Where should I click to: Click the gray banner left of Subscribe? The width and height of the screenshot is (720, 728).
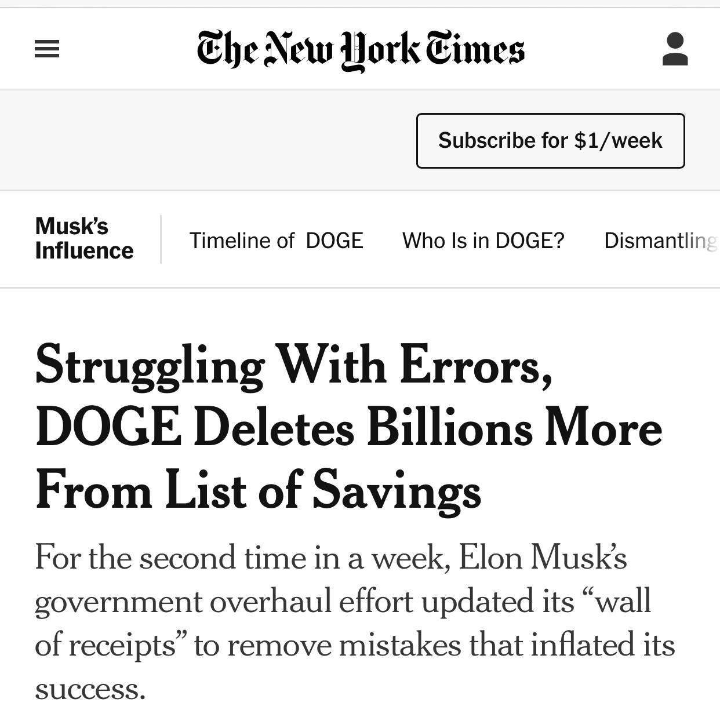pos(209,140)
